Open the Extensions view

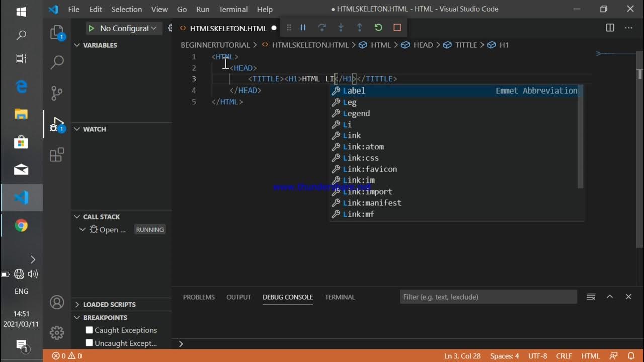click(x=57, y=154)
